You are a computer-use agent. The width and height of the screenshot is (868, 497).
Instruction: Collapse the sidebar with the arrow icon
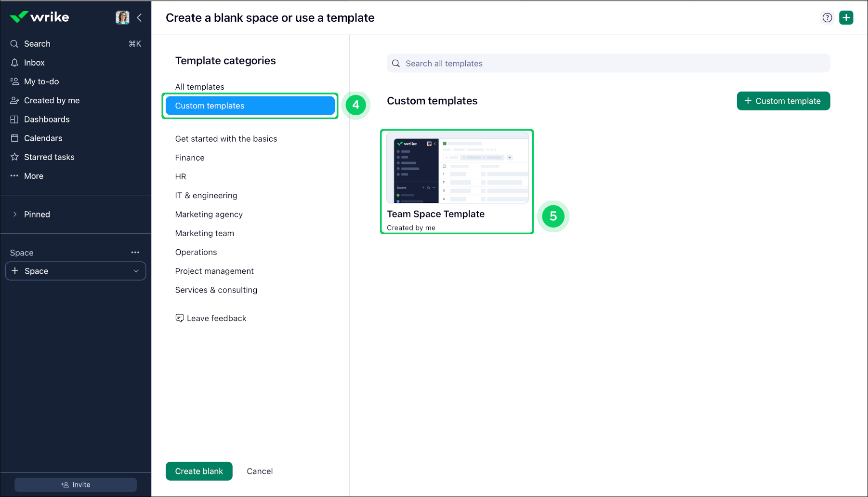click(139, 18)
